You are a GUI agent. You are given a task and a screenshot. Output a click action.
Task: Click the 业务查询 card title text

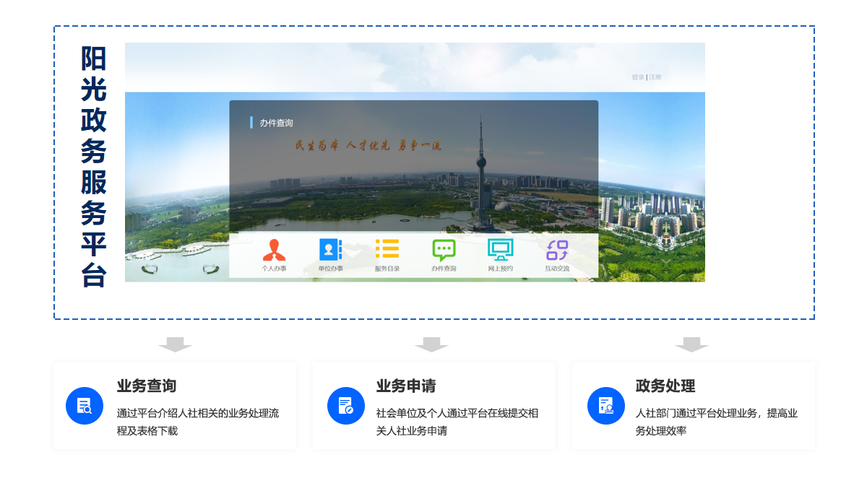click(x=147, y=386)
